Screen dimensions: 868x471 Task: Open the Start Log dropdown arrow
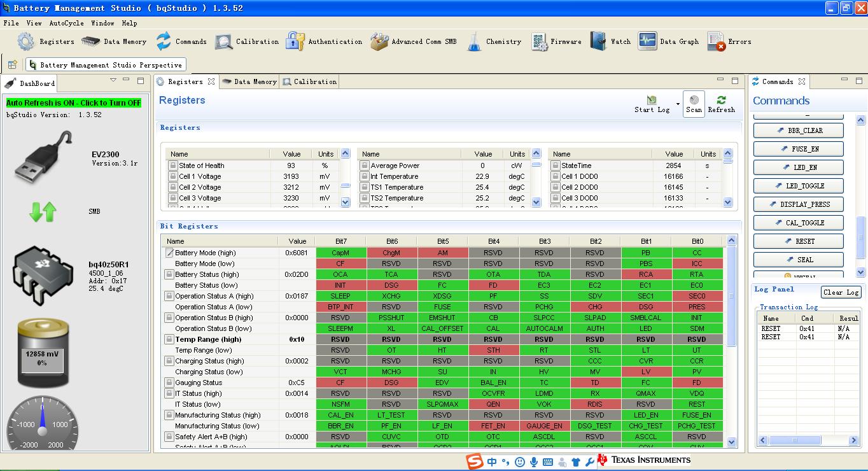coord(678,104)
